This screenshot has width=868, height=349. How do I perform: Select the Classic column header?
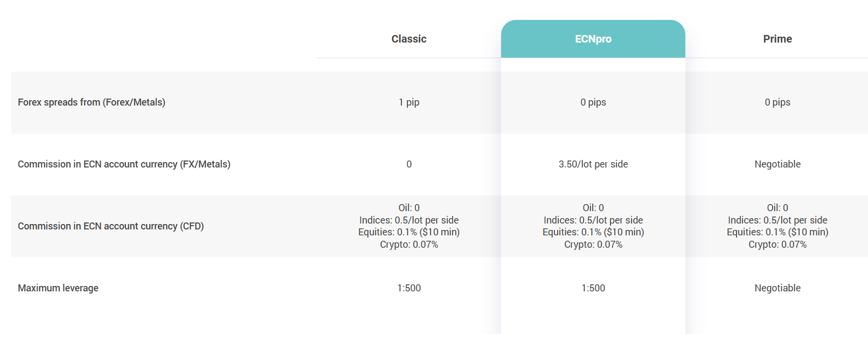click(409, 39)
